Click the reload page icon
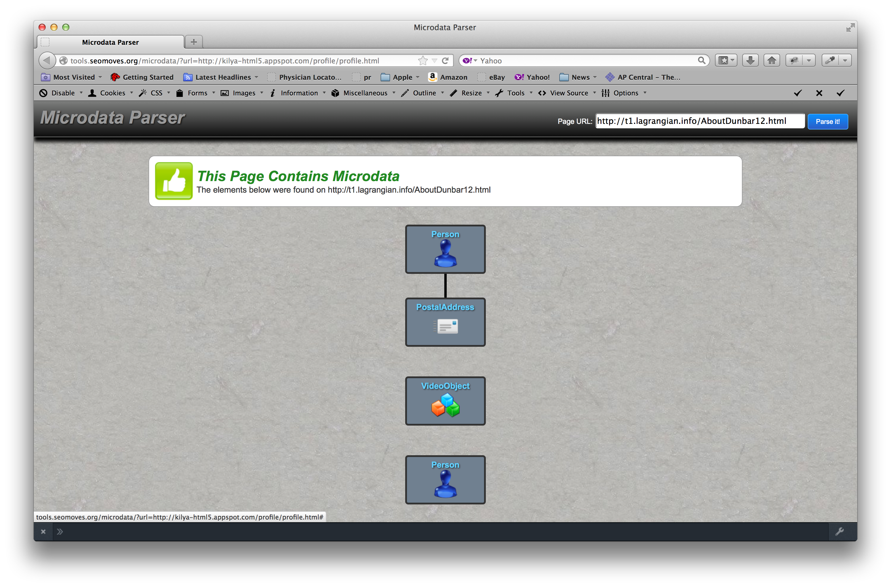This screenshot has width=891, height=588. pos(445,60)
